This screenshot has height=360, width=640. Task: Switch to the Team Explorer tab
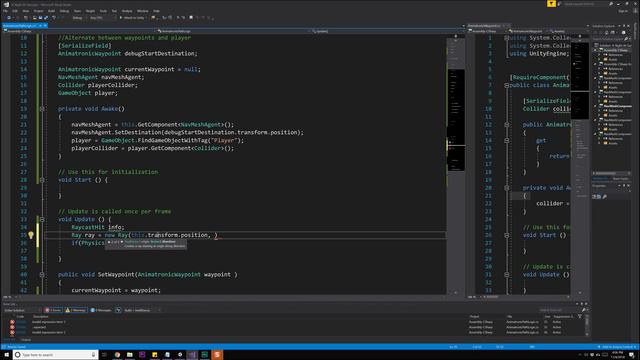(620, 179)
